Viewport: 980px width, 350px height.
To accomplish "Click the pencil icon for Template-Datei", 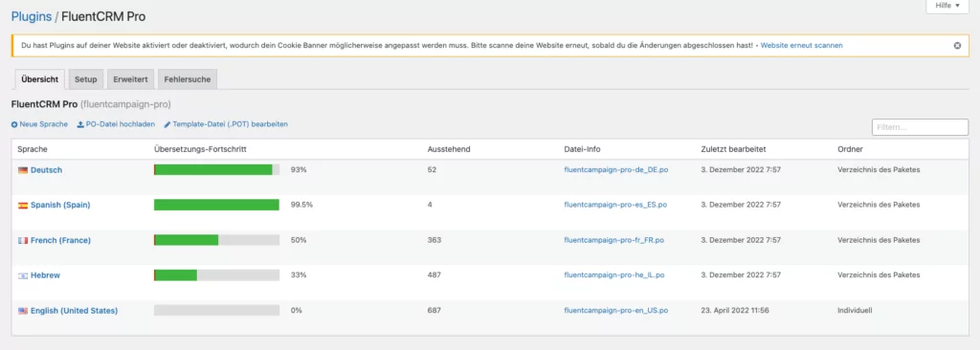I will (167, 124).
